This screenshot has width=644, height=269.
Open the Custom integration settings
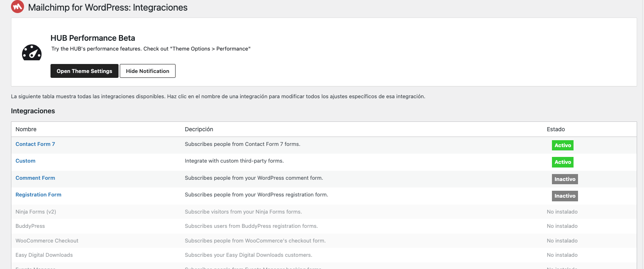[x=25, y=161]
